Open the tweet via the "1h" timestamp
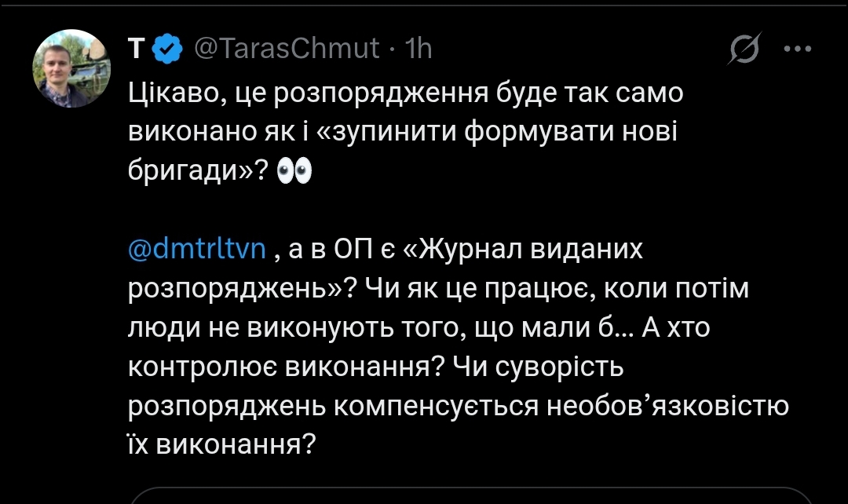Screen dimensions: 848x504 417,49
